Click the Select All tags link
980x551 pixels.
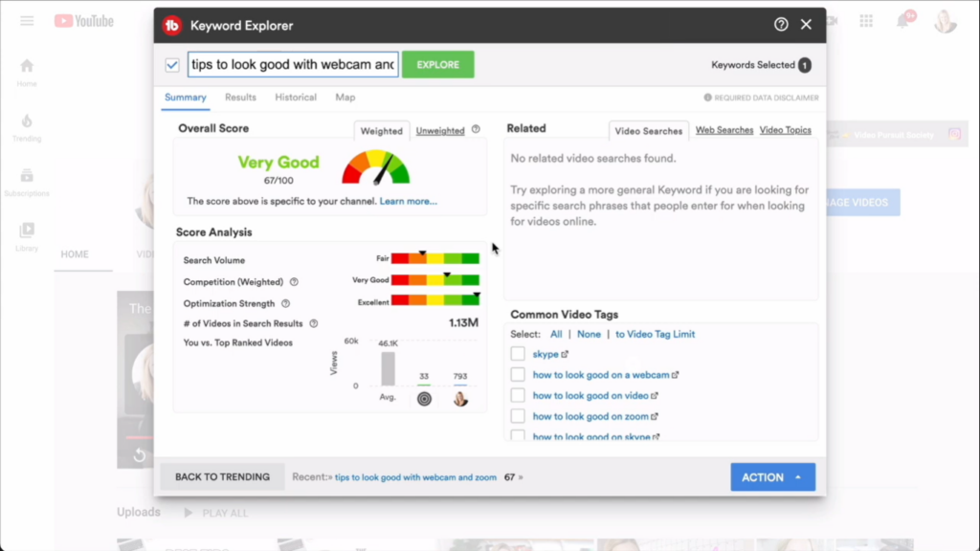click(x=556, y=334)
